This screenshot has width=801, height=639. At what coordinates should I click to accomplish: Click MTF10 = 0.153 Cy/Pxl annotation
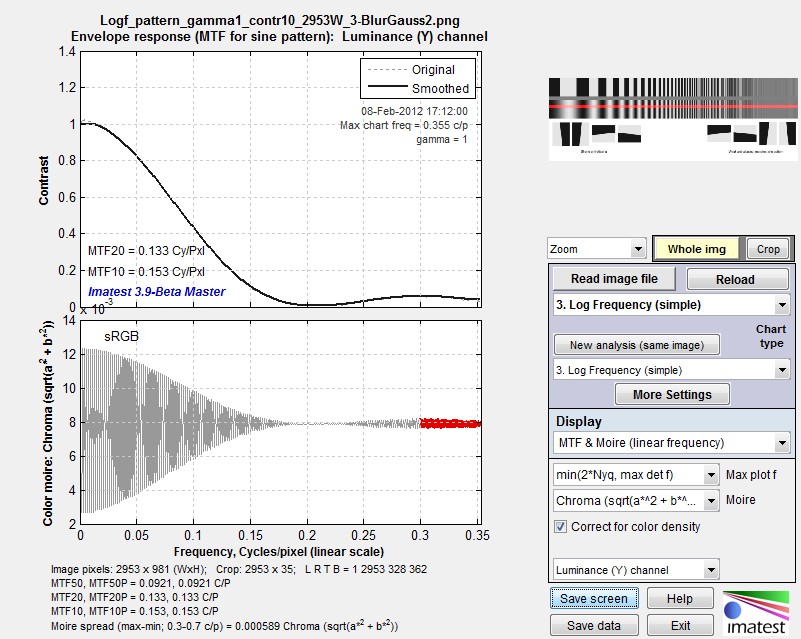pos(146,272)
